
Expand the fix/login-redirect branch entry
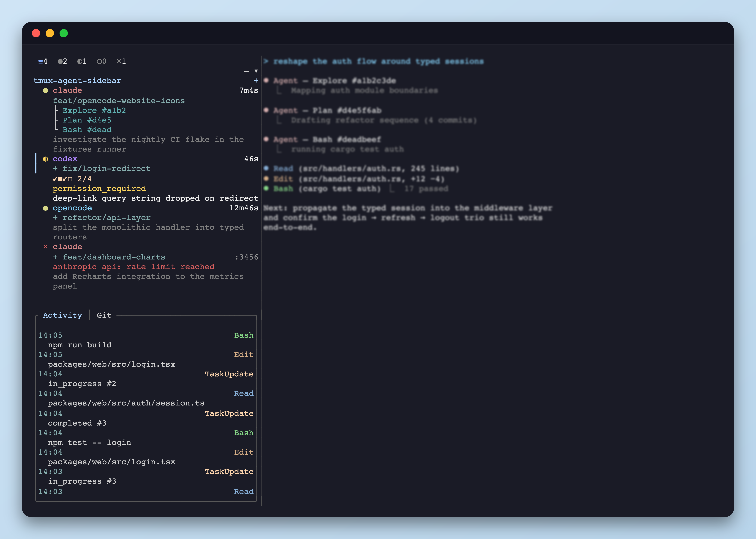click(55, 168)
